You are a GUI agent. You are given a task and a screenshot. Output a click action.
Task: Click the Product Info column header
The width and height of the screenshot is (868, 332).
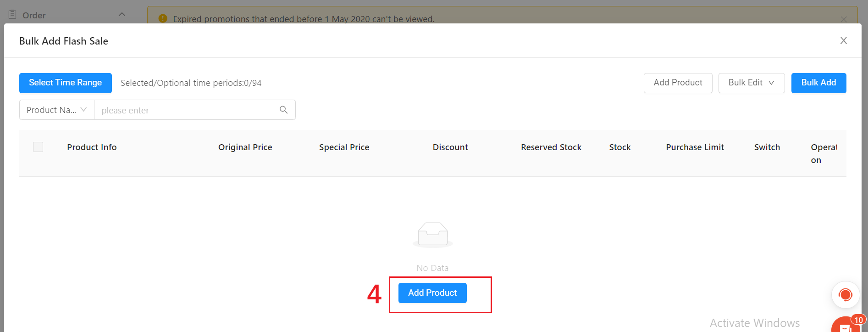(92, 146)
